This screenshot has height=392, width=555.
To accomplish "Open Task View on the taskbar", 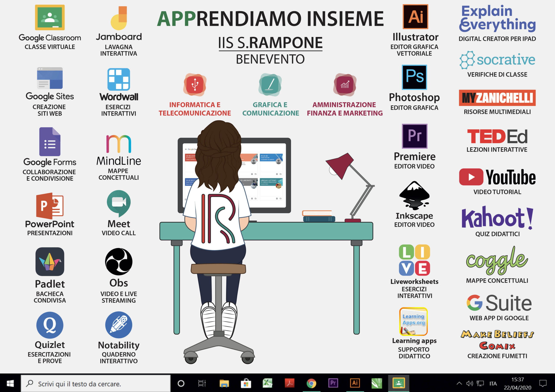I will tap(202, 383).
